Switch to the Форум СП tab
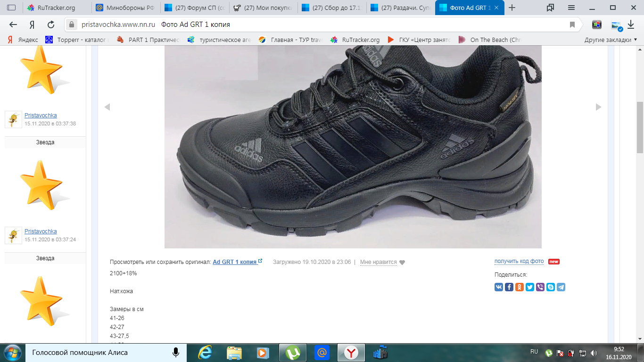644x362 pixels. (194, 8)
